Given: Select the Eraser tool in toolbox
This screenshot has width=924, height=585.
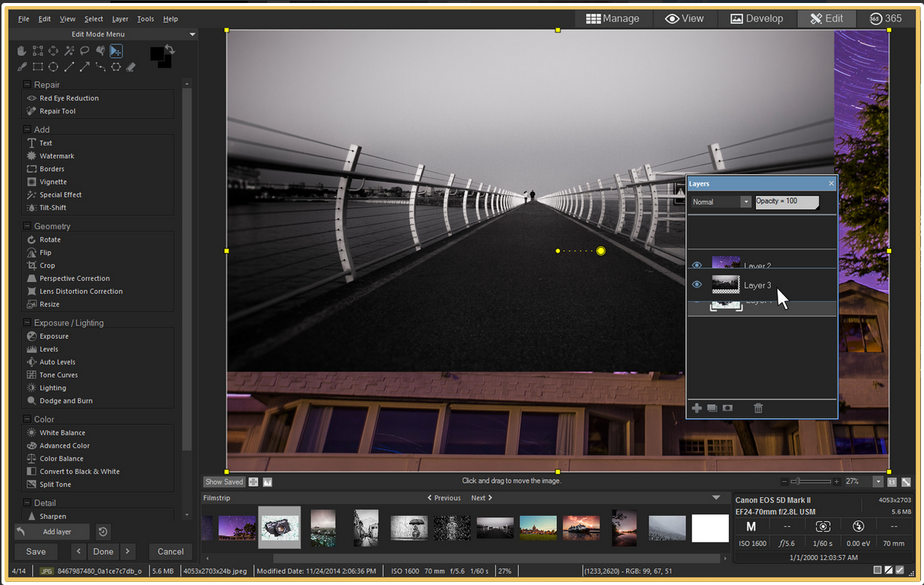Looking at the screenshot, I should 131,67.
